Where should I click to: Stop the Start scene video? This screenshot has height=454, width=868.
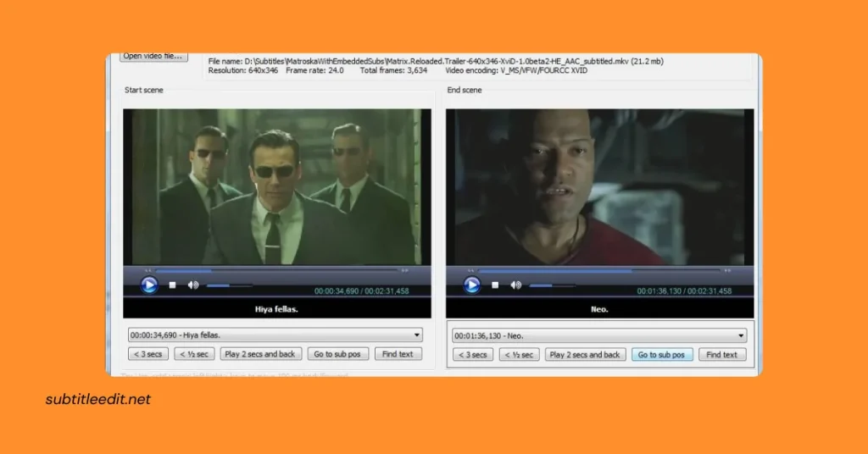coord(172,285)
